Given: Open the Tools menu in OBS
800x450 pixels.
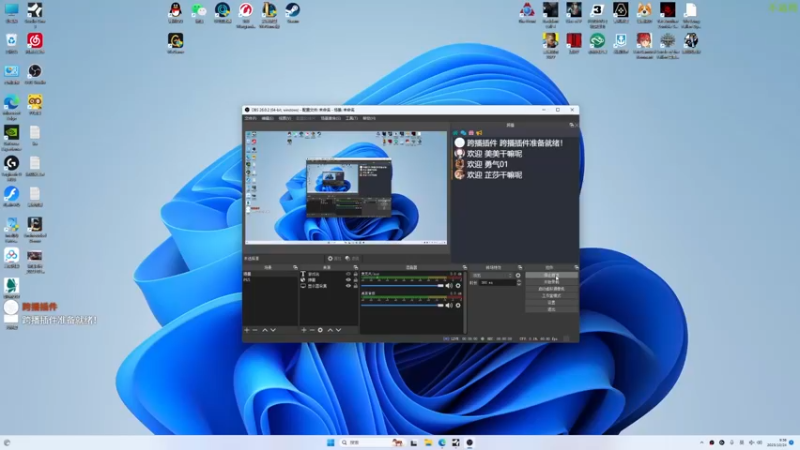Looking at the screenshot, I should [x=352, y=118].
